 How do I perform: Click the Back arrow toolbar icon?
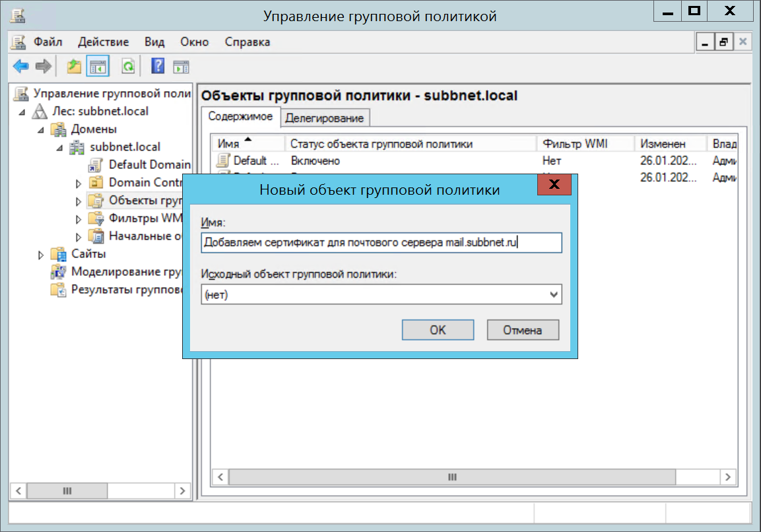pos(21,66)
